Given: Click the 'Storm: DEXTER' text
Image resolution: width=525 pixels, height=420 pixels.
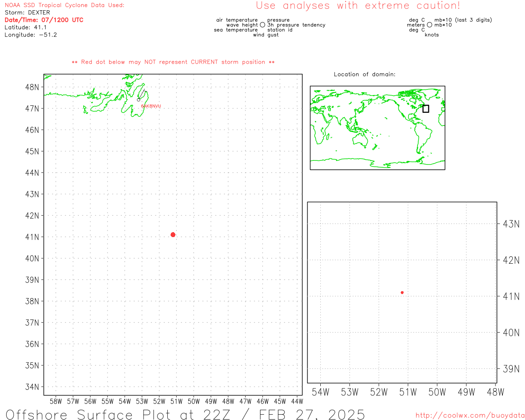Looking at the screenshot, I should [27, 12].
